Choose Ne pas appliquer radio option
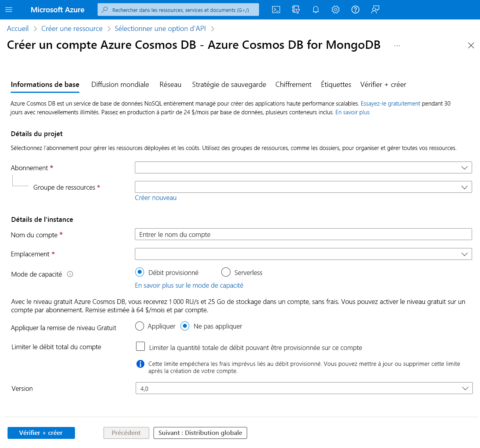The height and width of the screenshot is (448, 480). pyautogui.click(x=185, y=326)
